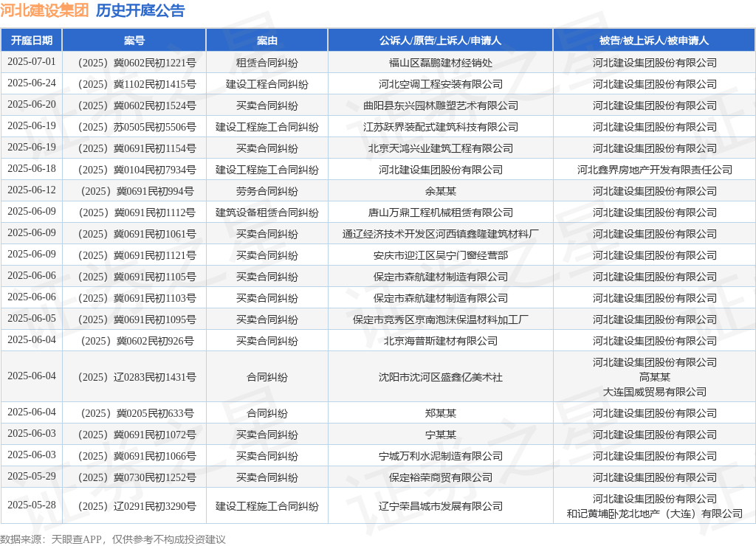The width and height of the screenshot is (756, 546).
Task: Click the date 2025-06-24
Action: coord(32,83)
